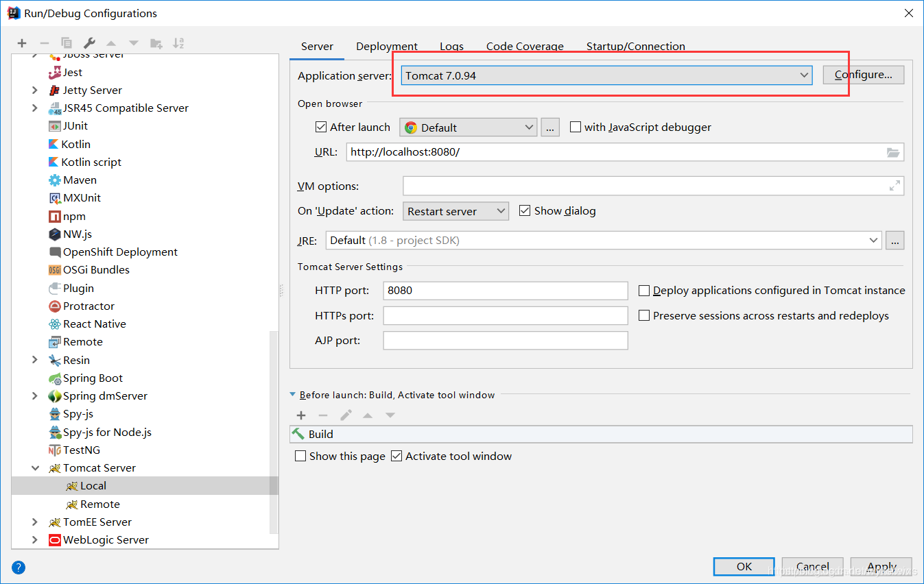Browse URL using the folder icon
Screen dimensions: 924x584
893,152
